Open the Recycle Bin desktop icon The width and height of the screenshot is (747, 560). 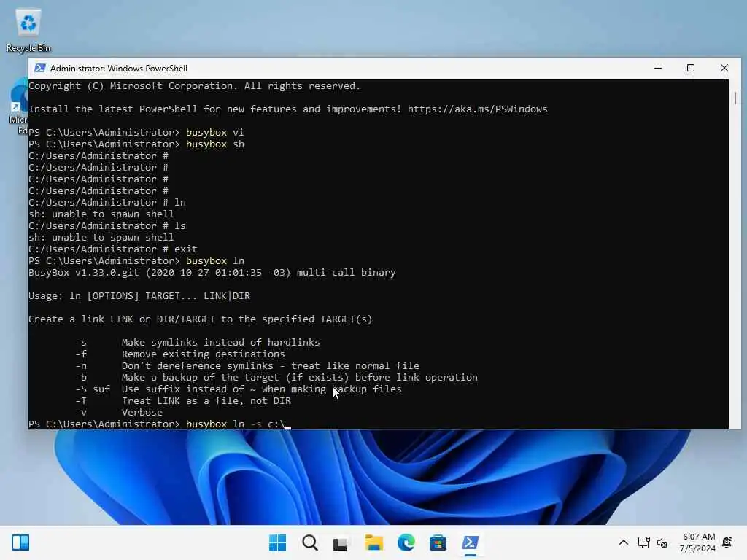pos(28,30)
